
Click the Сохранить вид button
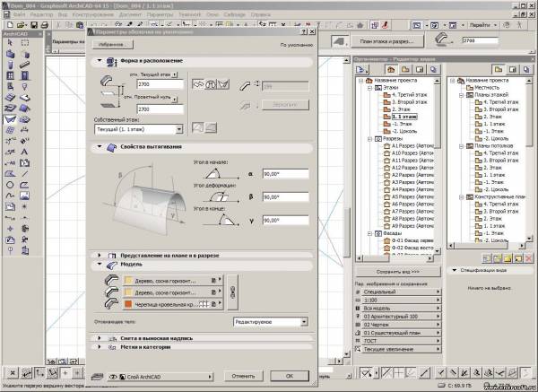point(397,272)
